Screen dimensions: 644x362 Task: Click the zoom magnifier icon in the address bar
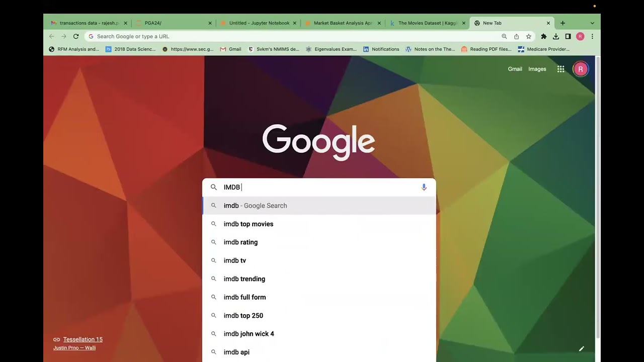[x=504, y=36]
